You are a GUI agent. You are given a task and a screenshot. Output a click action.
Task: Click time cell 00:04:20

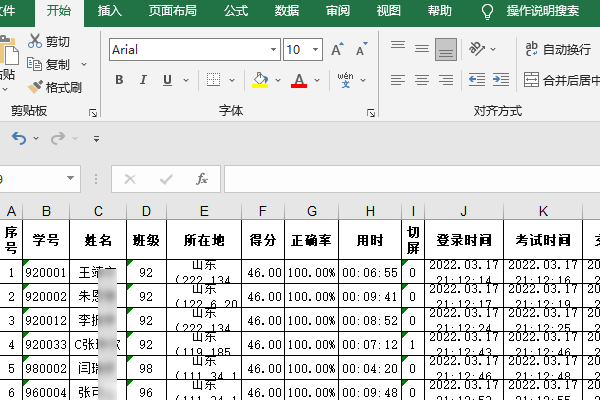370,368
